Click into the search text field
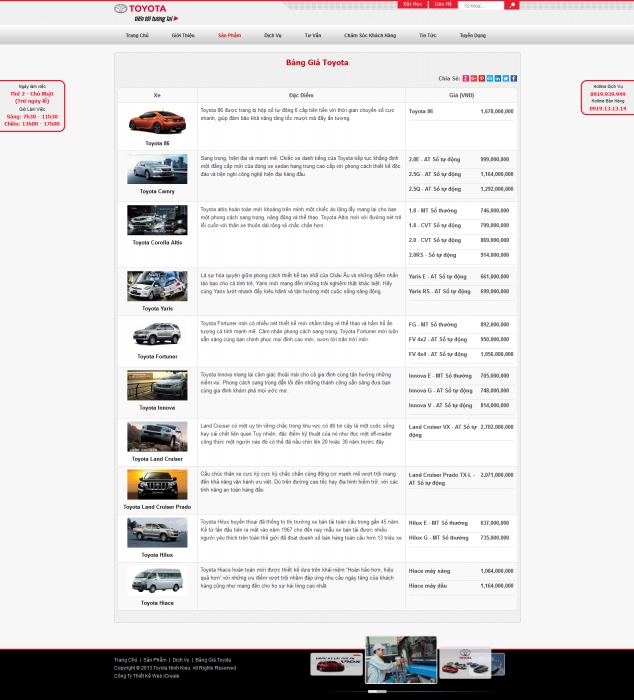The image size is (634, 700). click(481, 6)
